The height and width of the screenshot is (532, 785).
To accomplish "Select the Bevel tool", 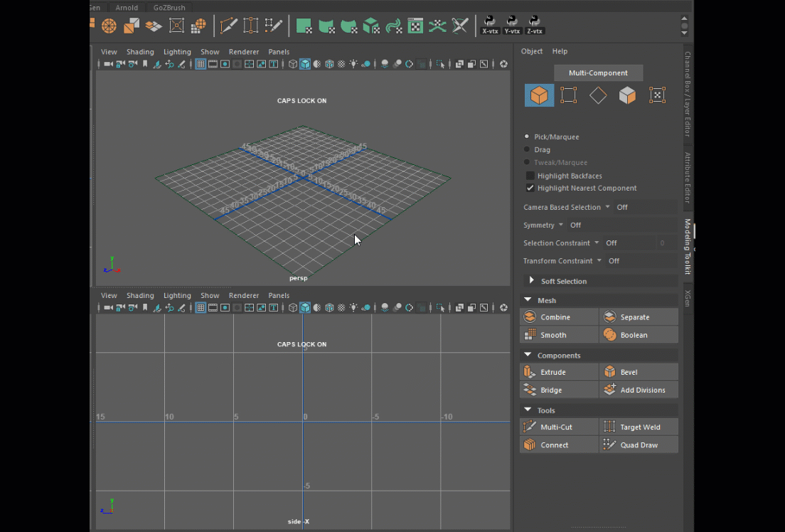I will click(629, 372).
